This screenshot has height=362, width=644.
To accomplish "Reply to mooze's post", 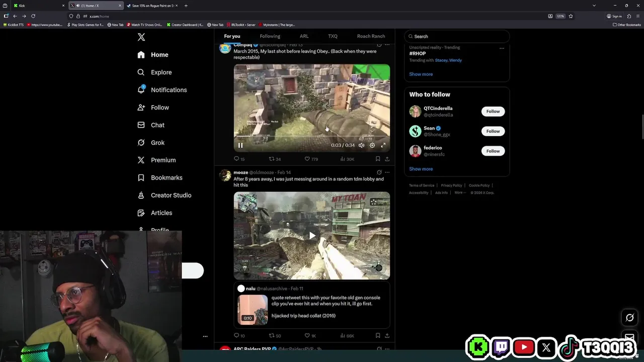I will 239,336.
